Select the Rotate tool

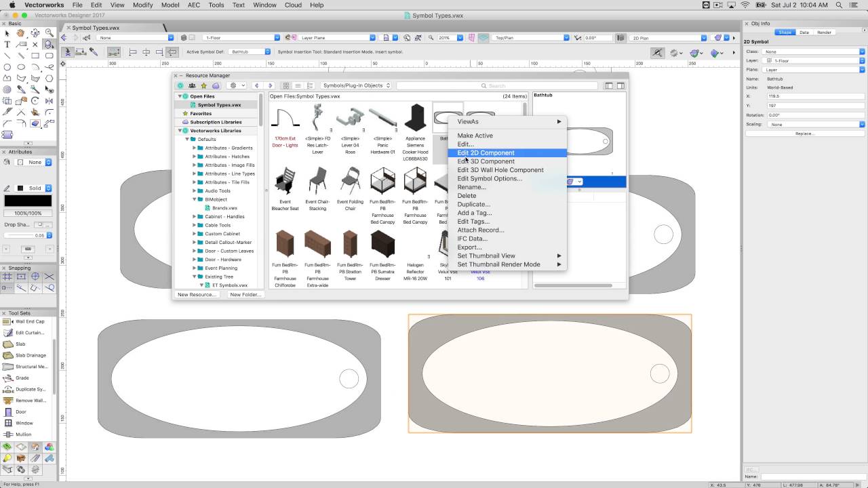35,100
